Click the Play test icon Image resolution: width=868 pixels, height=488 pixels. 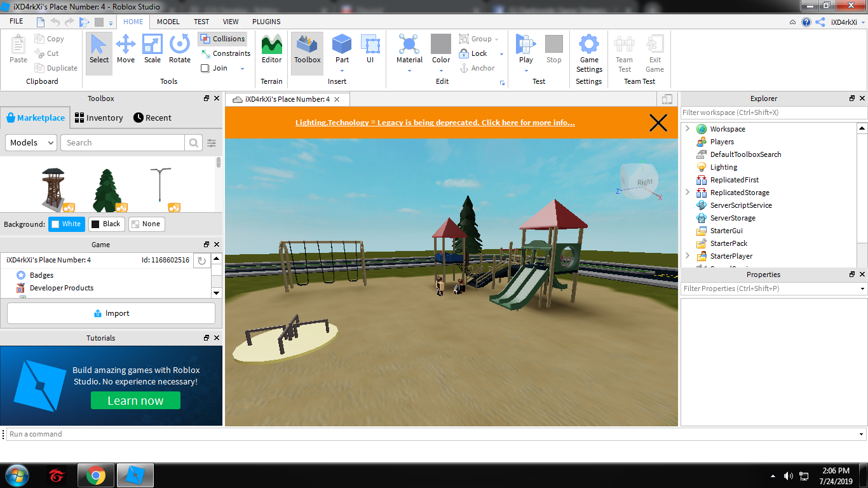point(526,44)
